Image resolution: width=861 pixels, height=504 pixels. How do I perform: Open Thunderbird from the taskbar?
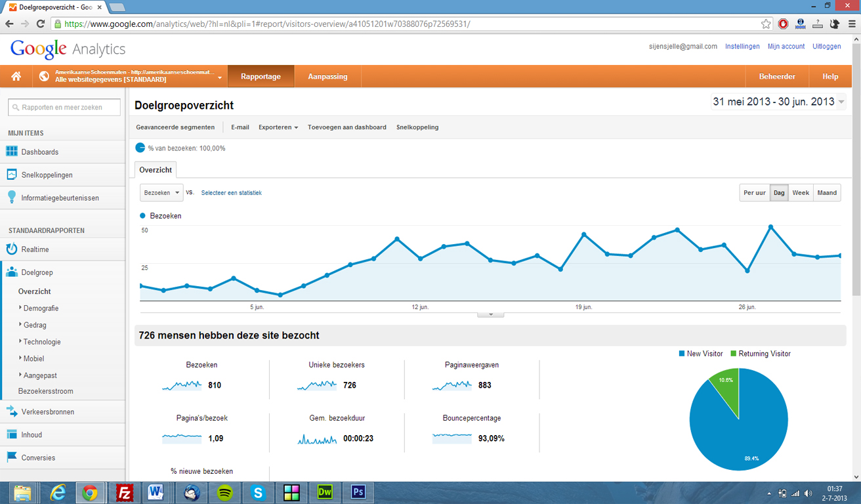point(192,492)
